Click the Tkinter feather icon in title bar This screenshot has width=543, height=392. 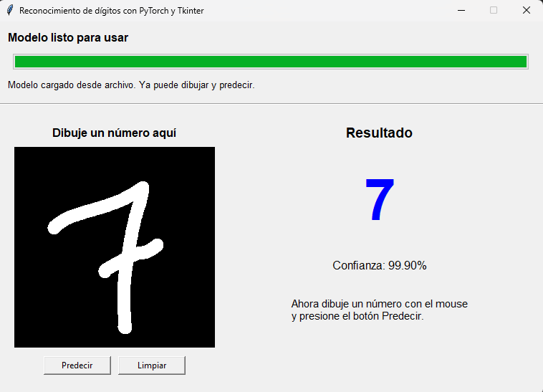click(10, 11)
